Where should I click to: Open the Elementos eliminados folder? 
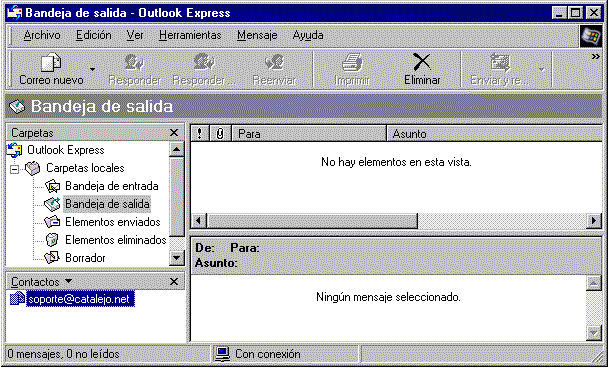(116, 240)
